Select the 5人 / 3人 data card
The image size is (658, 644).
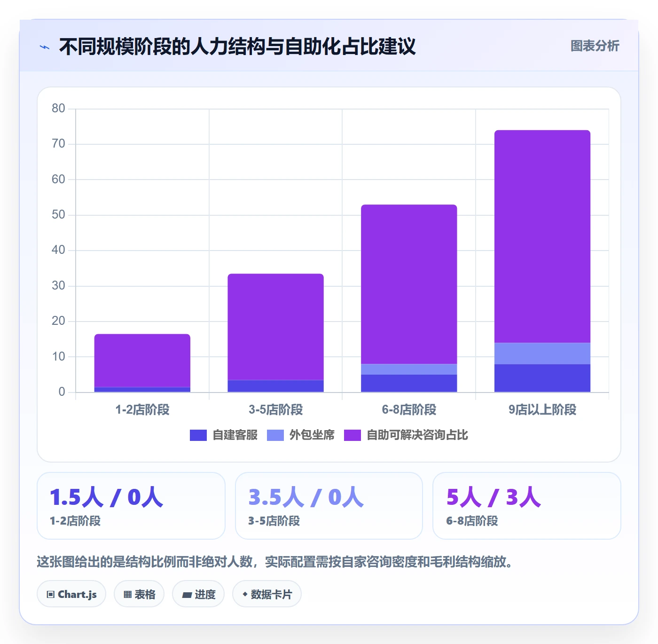point(527,506)
